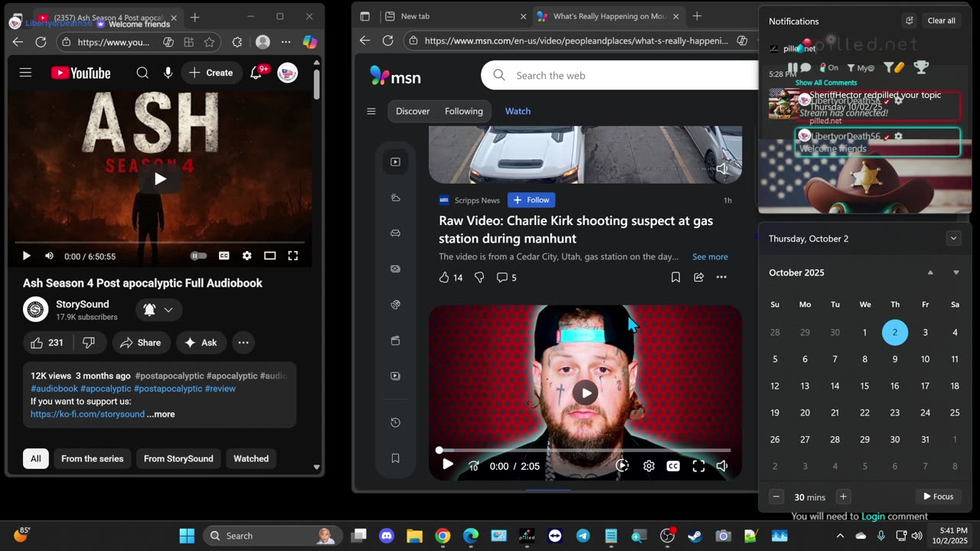Open the weather icon in MSN sidebar

coord(395,197)
